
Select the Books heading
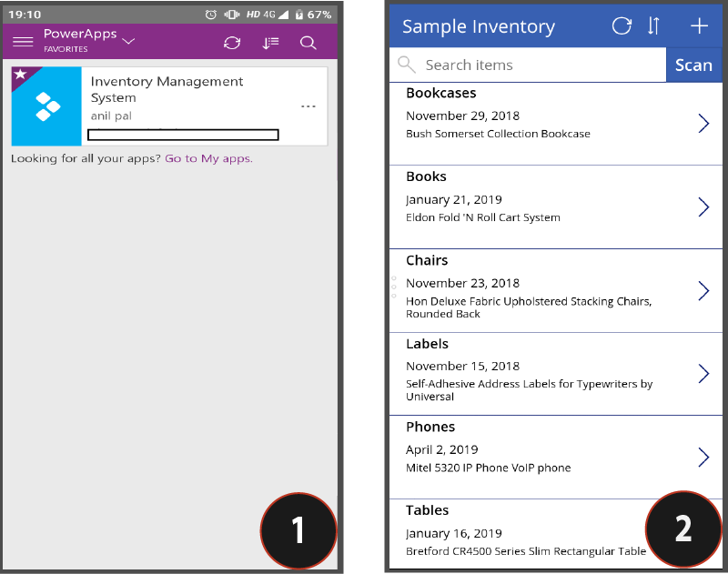click(426, 176)
